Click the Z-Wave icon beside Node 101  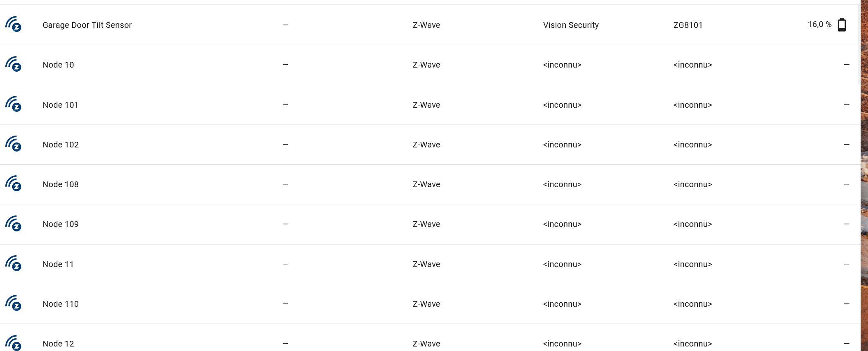(x=14, y=104)
